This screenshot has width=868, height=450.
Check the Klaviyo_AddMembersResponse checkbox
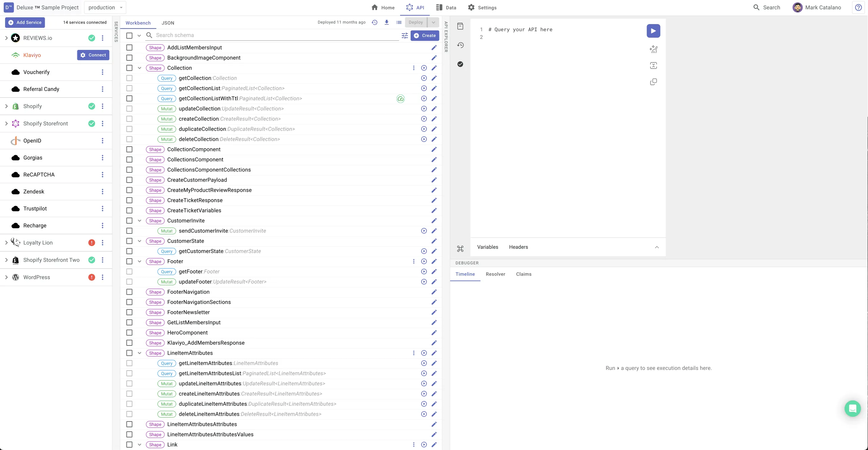pos(129,343)
